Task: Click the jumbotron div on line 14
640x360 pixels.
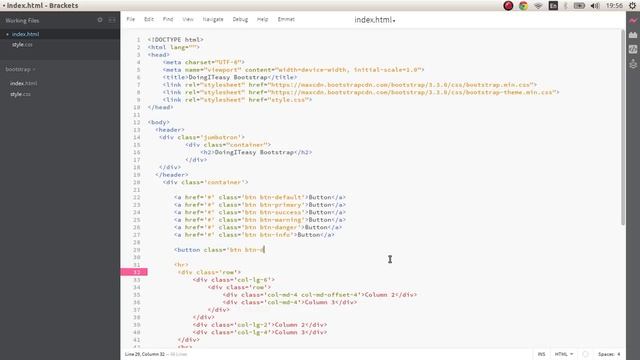Action: (x=202, y=137)
